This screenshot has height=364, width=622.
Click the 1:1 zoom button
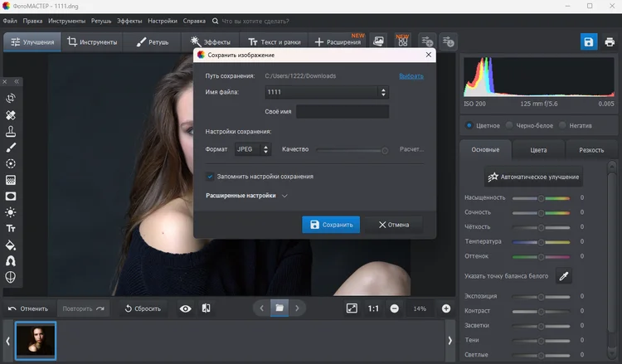373,308
